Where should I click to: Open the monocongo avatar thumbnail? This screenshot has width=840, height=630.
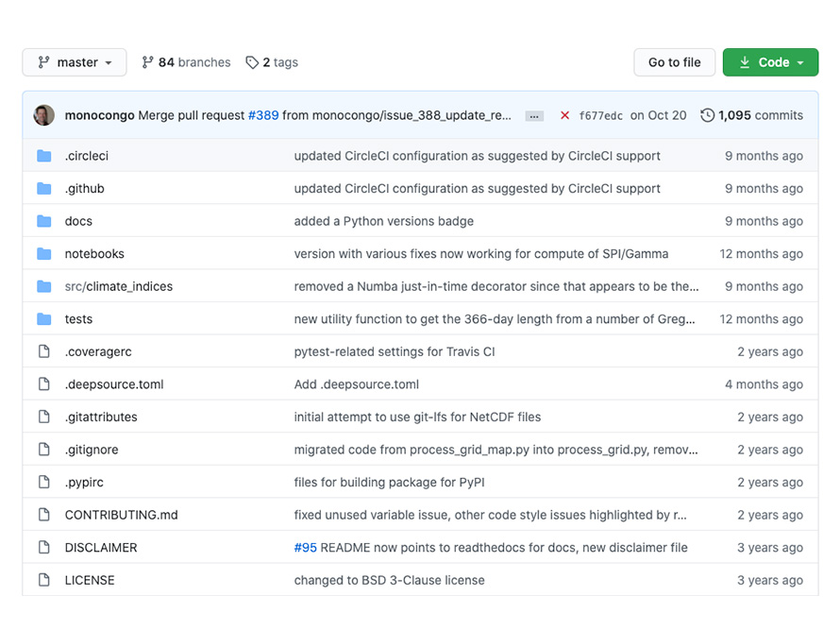tap(44, 115)
